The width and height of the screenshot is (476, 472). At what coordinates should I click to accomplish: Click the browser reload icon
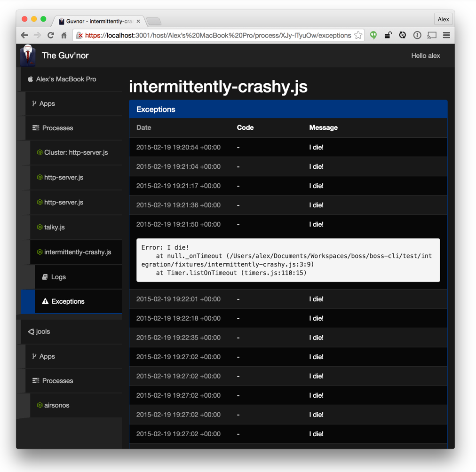coord(51,35)
